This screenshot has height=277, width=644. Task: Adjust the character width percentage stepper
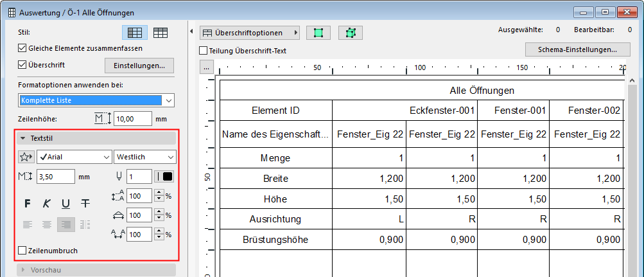[159, 215]
